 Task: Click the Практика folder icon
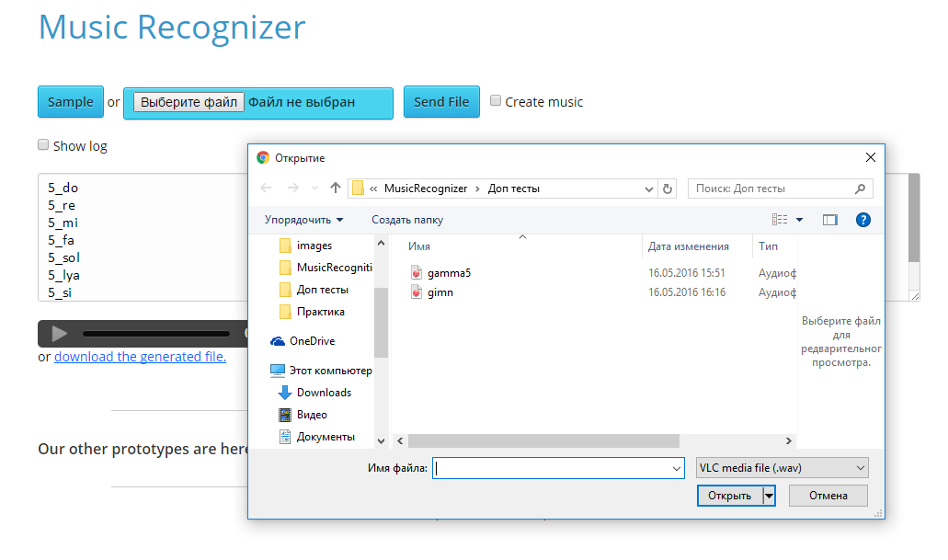pyautogui.click(x=285, y=312)
